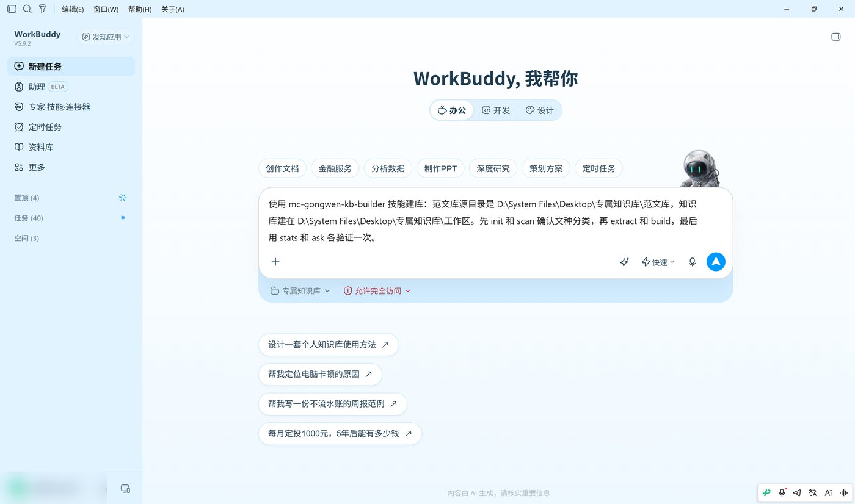The width and height of the screenshot is (855, 504).
Task: Open the 发现应用 dropdown
Action: coord(106,37)
